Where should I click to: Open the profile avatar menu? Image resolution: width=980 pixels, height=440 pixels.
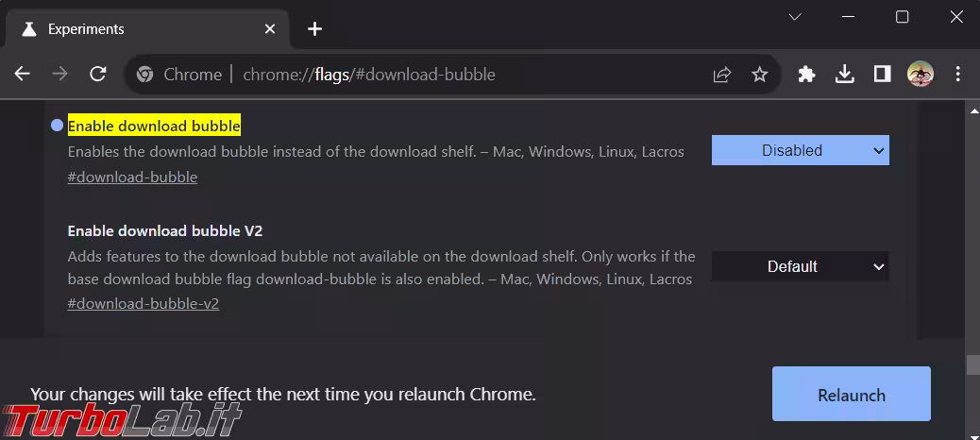(920, 74)
